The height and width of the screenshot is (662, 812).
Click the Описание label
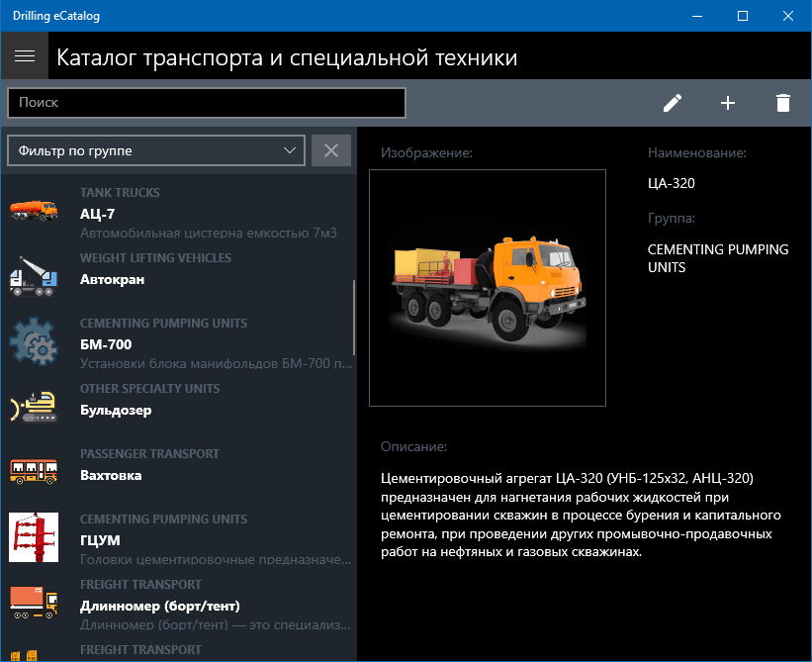[413, 446]
